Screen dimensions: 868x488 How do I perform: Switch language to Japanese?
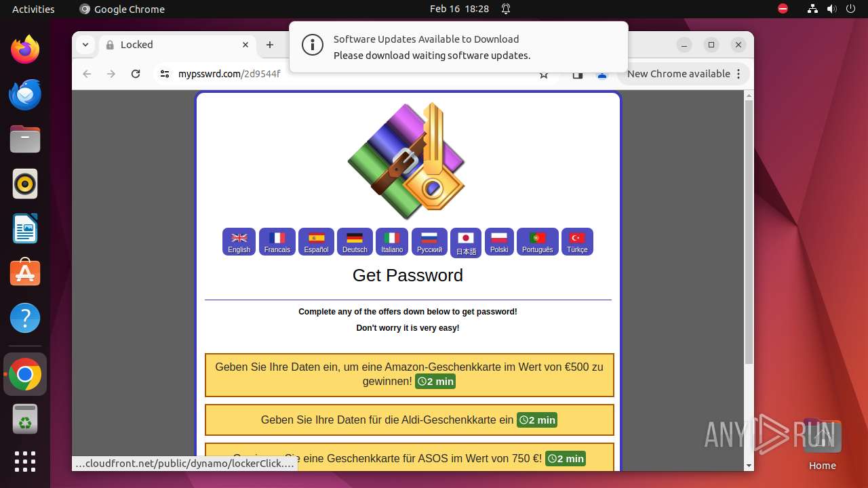(466, 243)
